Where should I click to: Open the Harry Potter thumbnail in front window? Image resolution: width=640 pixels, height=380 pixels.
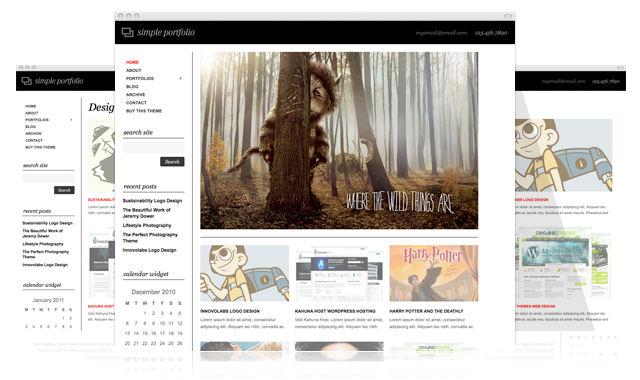click(x=434, y=273)
